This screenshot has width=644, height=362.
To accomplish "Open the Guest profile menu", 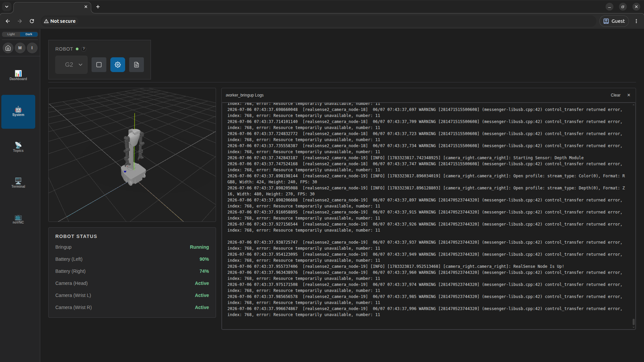I will coord(614,21).
